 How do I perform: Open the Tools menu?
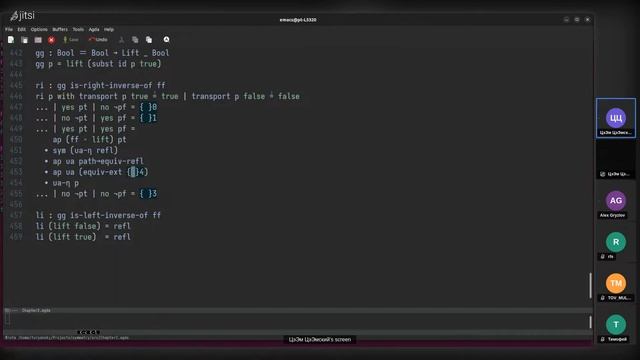[78, 29]
